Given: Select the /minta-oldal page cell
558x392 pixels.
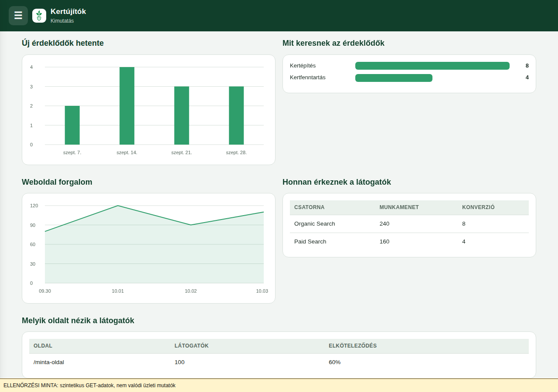Looking at the screenshot, I should [49, 362].
